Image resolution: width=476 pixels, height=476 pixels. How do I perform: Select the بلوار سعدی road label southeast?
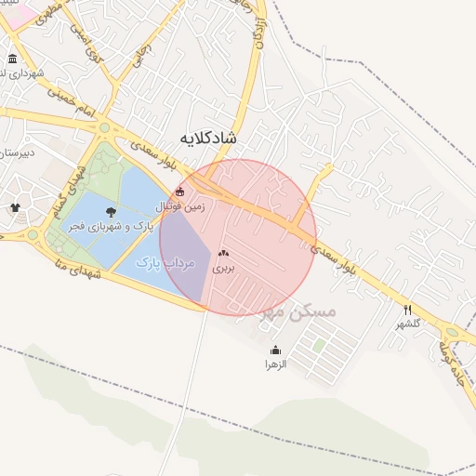coord(334,259)
